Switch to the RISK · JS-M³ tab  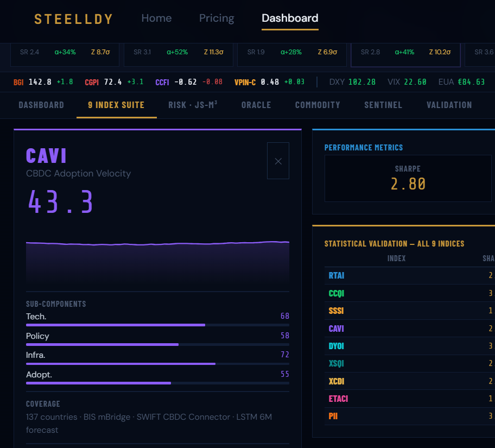193,105
